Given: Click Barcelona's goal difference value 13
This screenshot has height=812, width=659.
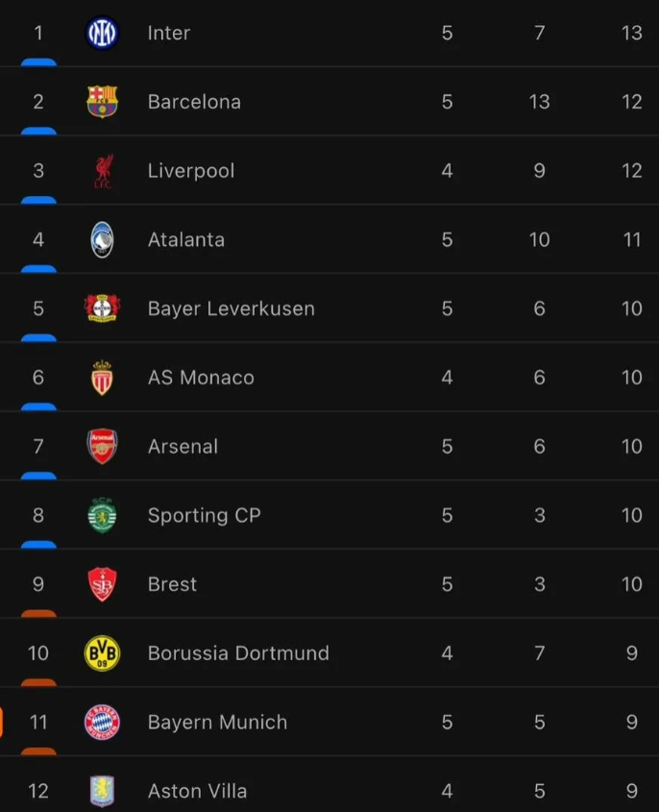Looking at the screenshot, I should [540, 102].
